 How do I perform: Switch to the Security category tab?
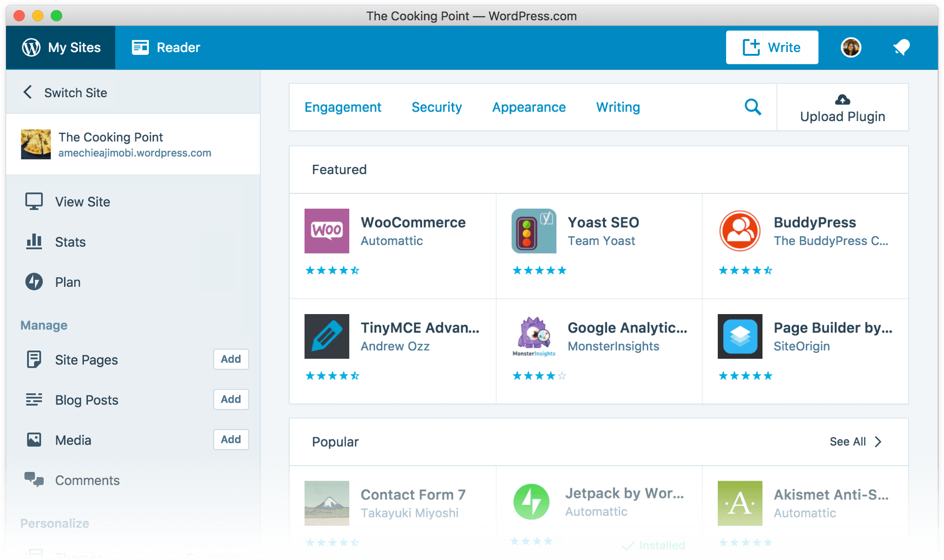click(436, 107)
